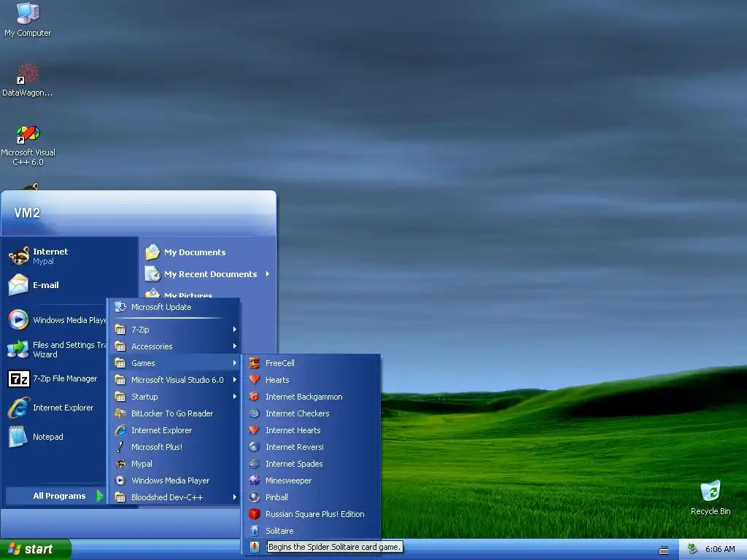747x560 pixels.
Task: Click the Internet Checkers icon
Action: [x=255, y=413]
